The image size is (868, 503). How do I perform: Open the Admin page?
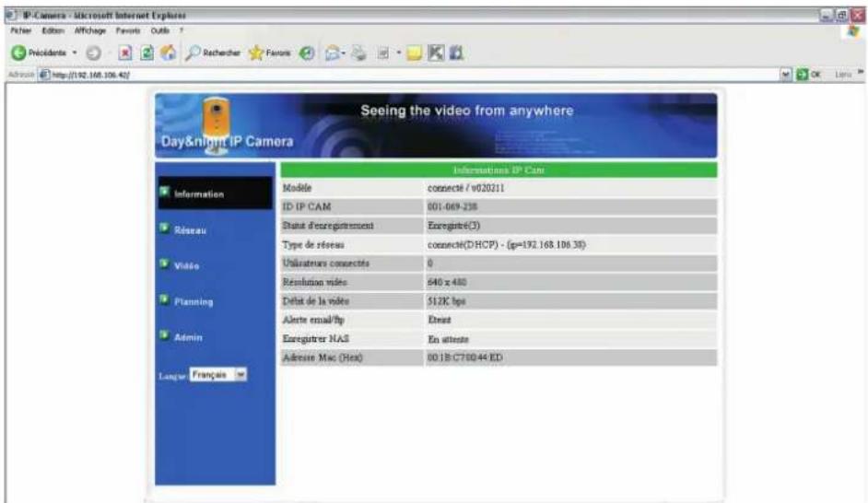click(x=188, y=337)
